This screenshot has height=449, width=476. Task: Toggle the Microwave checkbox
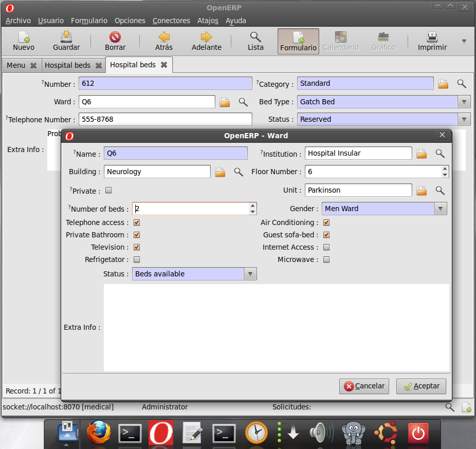coord(326,259)
